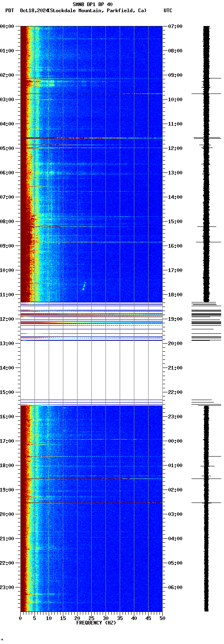Click the PDT time label '15:00'
This screenshot has width=224, height=644.
(8, 392)
